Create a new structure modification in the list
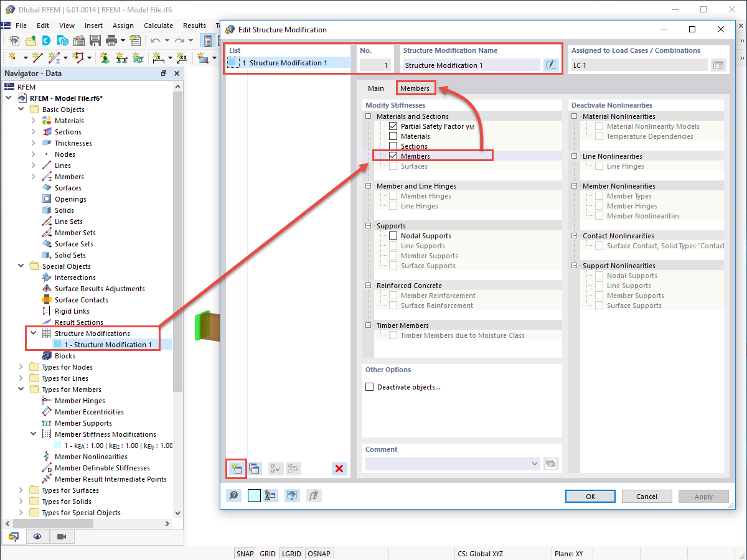Screen dimensions: 747x560 pos(236,469)
